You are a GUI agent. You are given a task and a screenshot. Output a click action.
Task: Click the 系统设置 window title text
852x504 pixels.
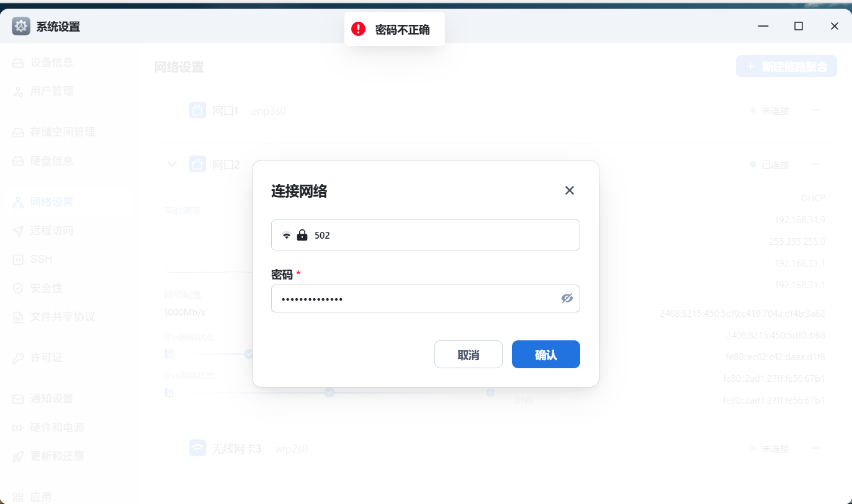[58, 27]
